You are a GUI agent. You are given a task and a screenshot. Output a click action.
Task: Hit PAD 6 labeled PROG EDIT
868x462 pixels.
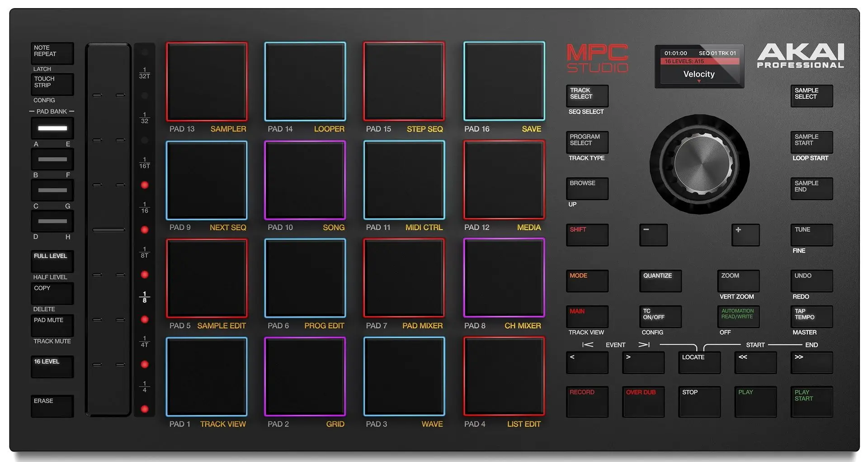(x=305, y=278)
